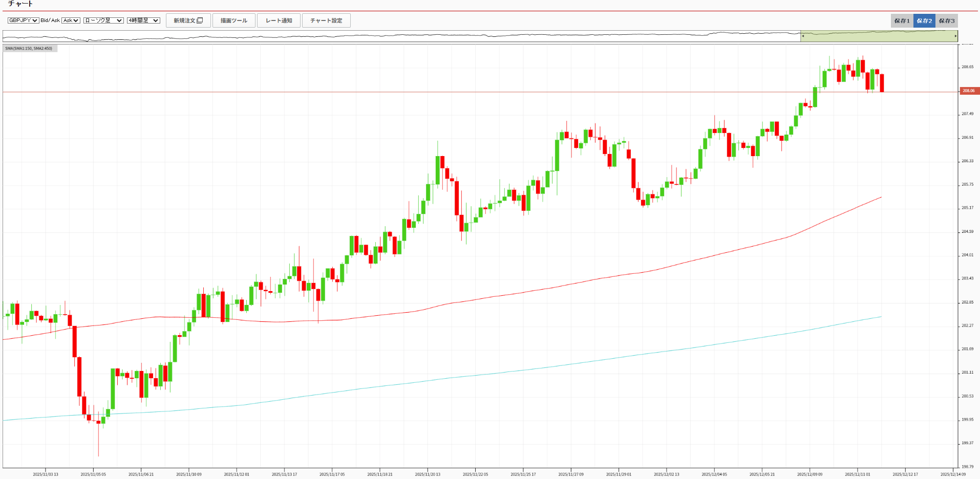
Task: Switch to the 保存1 saved layout
Action: (902, 21)
